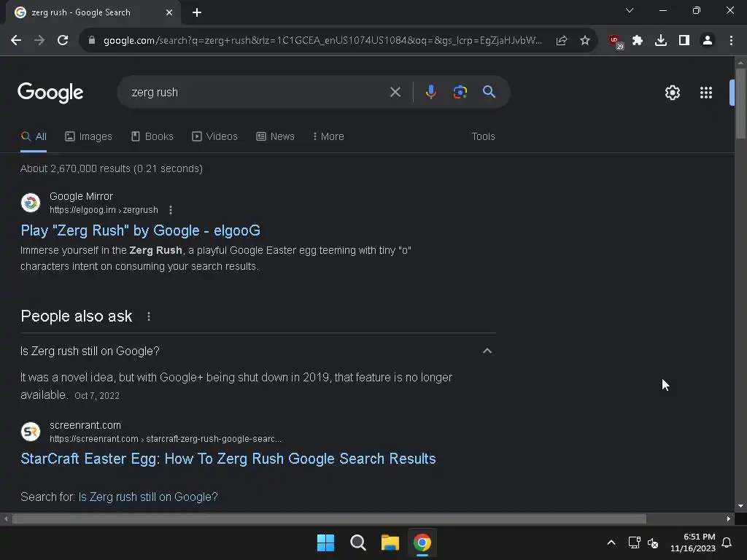Open the tab search dropdown chevron
Image resolution: width=747 pixels, height=560 pixels.
pos(630,10)
